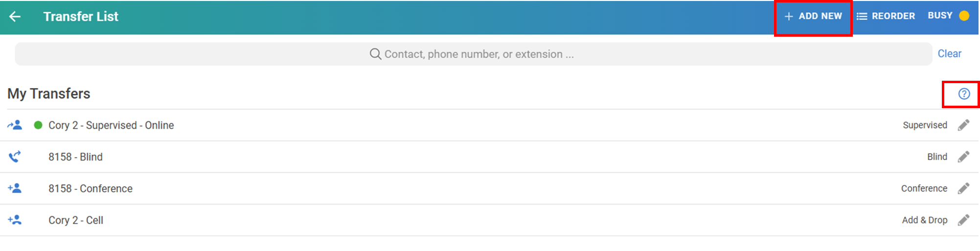Click the yellow busy status indicator
The image size is (980, 251).
coord(964,16)
